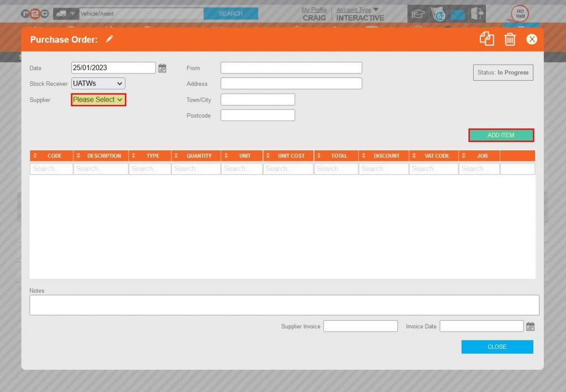The width and height of the screenshot is (566, 392).
Task: Sort the table by the UNIT COST column arrows
Action: tap(269, 155)
